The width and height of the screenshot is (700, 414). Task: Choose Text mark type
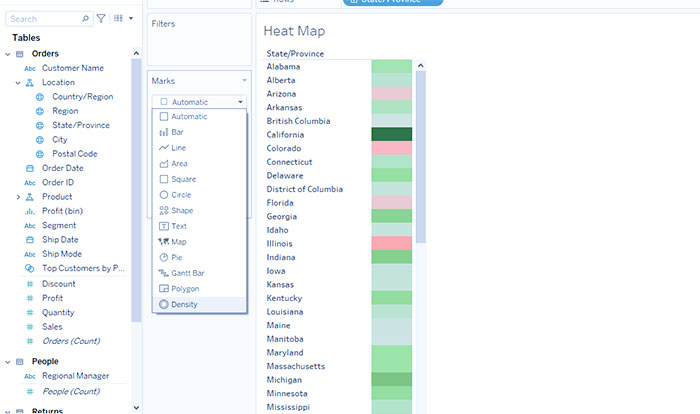pyautogui.click(x=199, y=226)
